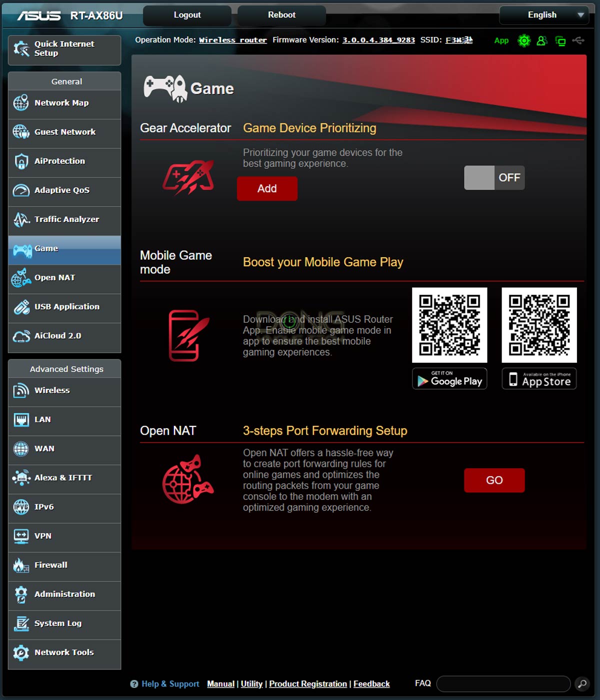Screen dimensions: 600x700
Task: Open the Wireless advanced settings
Action: coord(52,390)
